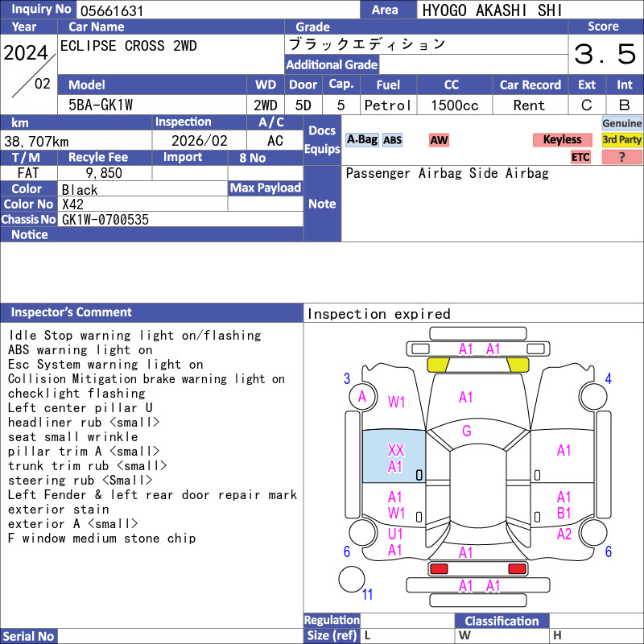The height and width of the screenshot is (644, 644).
Task: Click the G mark on the windshield
Action: [467, 431]
